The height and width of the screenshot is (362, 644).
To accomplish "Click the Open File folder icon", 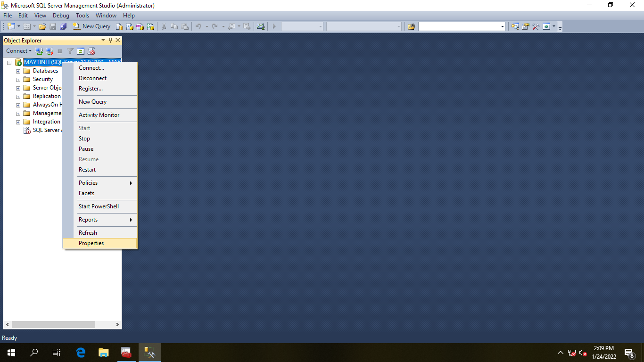I will click(42, 26).
